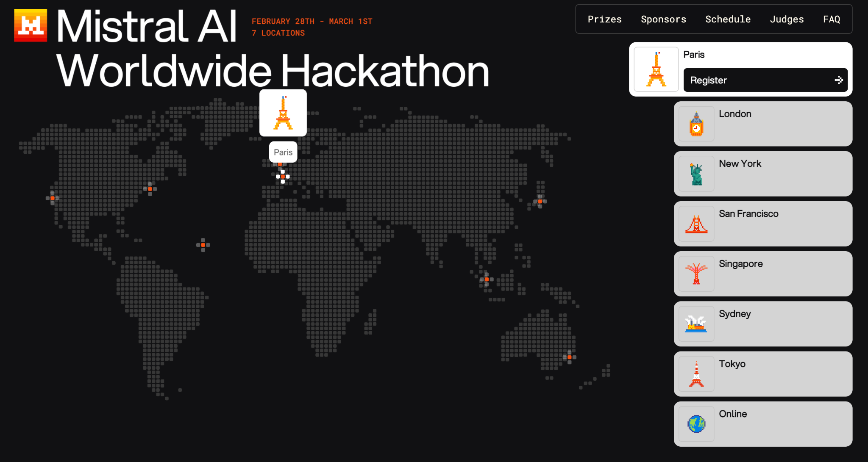Select the Opera House icon for Sydney

696,324
